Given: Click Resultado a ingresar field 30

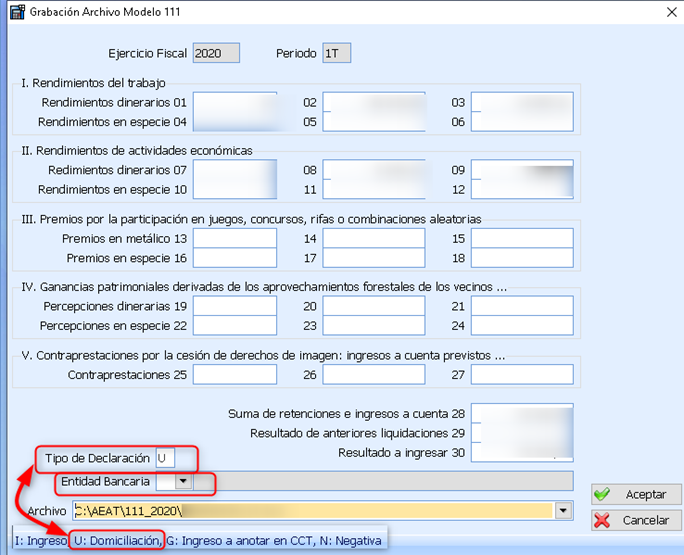Looking at the screenshot, I should (x=522, y=453).
